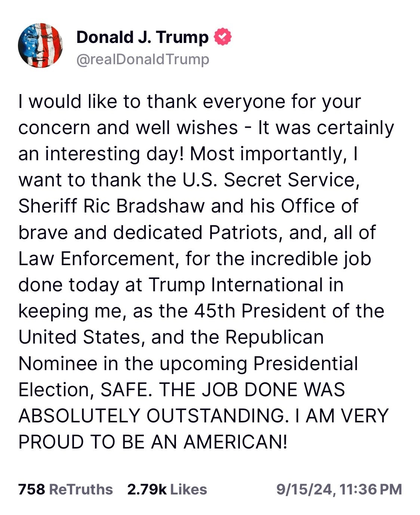
Task: Click the words "Trump International" in the post
Action: coord(236,285)
